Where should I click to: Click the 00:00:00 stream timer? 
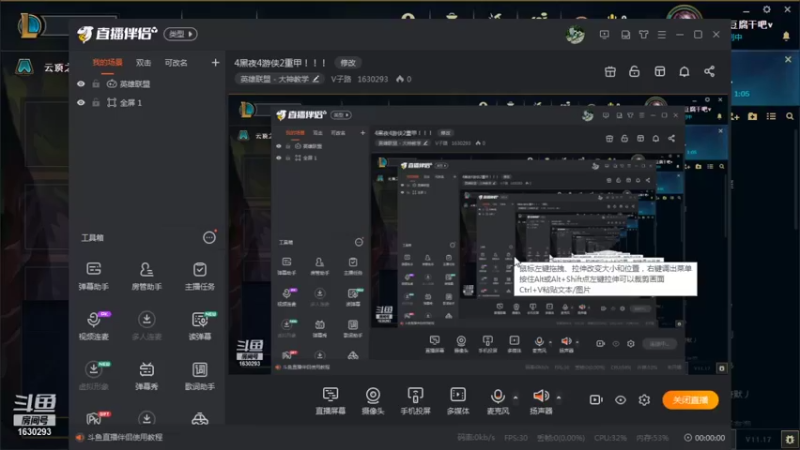pos(710,438)
